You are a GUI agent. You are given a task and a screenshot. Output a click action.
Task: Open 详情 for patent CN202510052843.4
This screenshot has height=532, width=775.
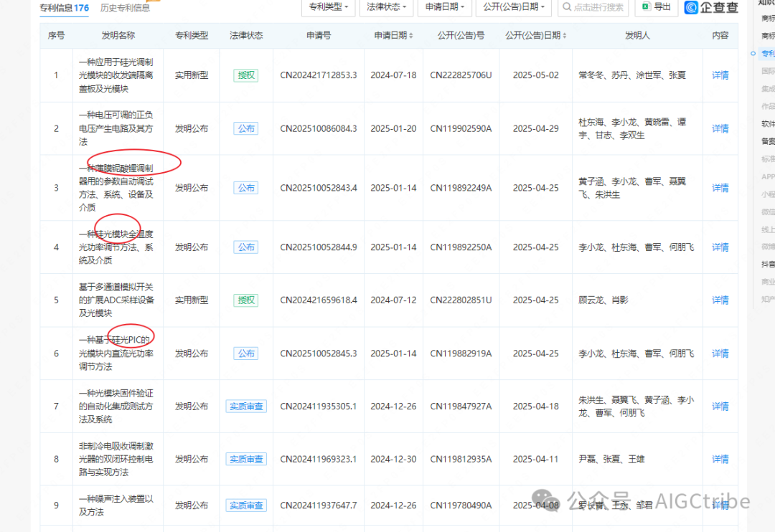tap(720, 188)
